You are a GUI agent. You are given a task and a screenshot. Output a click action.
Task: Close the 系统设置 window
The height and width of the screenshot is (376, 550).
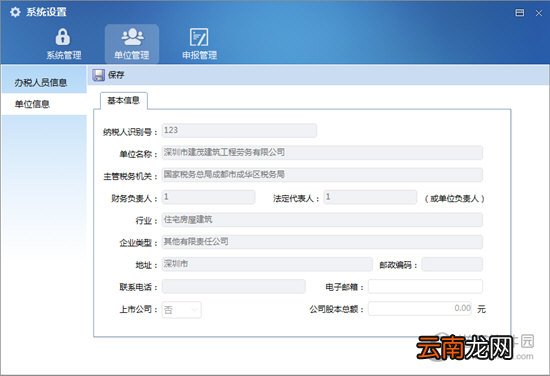coord(539,13)
